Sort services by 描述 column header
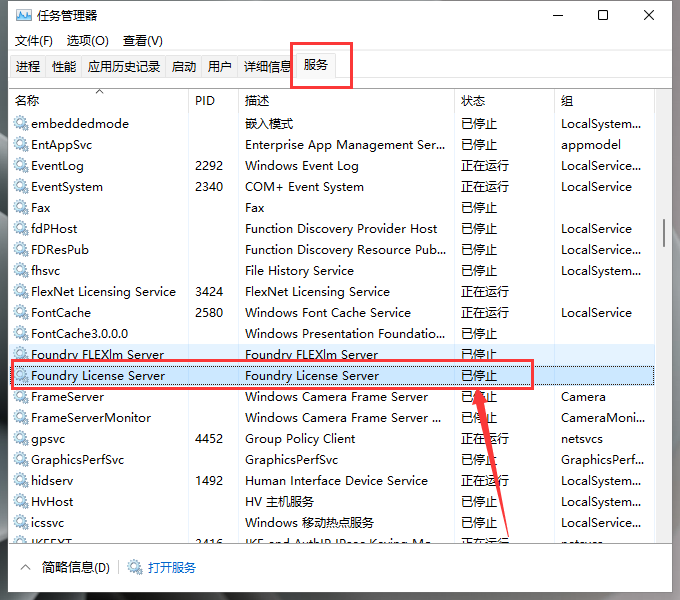The width and height of the screenshot is (680, 600). pyautogui.click(x=346, y=101)
